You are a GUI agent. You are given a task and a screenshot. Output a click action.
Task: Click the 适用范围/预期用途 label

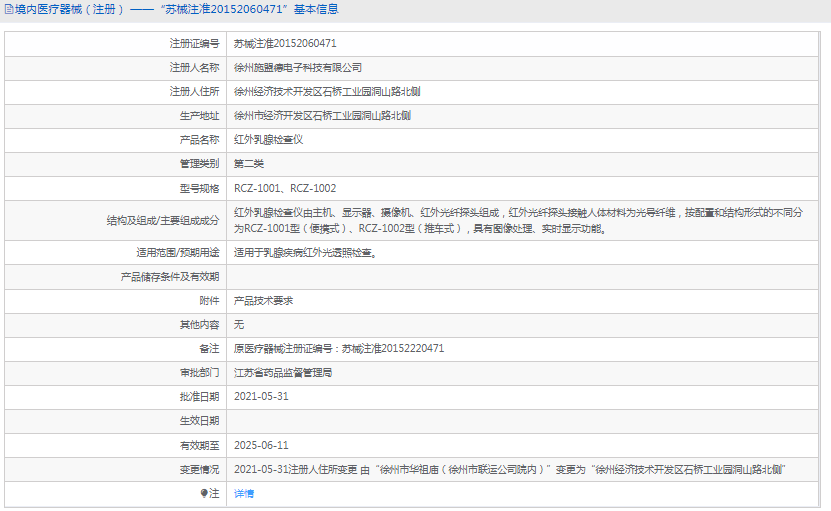(178, 253)
